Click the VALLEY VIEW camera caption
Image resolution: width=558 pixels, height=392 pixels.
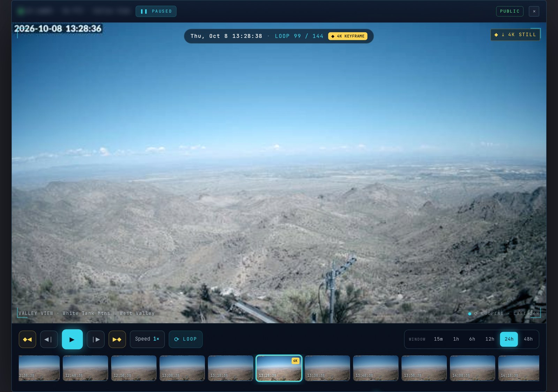[x=86, y=313]
